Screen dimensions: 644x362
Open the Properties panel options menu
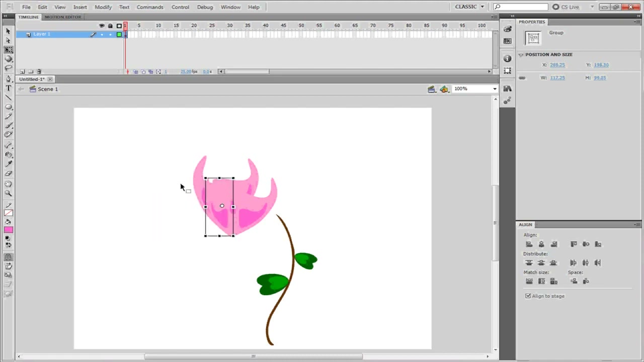tap(637, 22)
